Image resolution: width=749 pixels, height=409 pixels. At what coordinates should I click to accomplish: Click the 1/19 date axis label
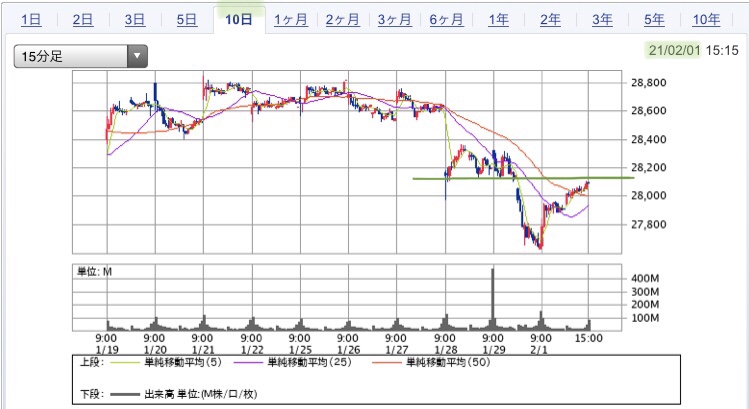[x=107, y=350]
